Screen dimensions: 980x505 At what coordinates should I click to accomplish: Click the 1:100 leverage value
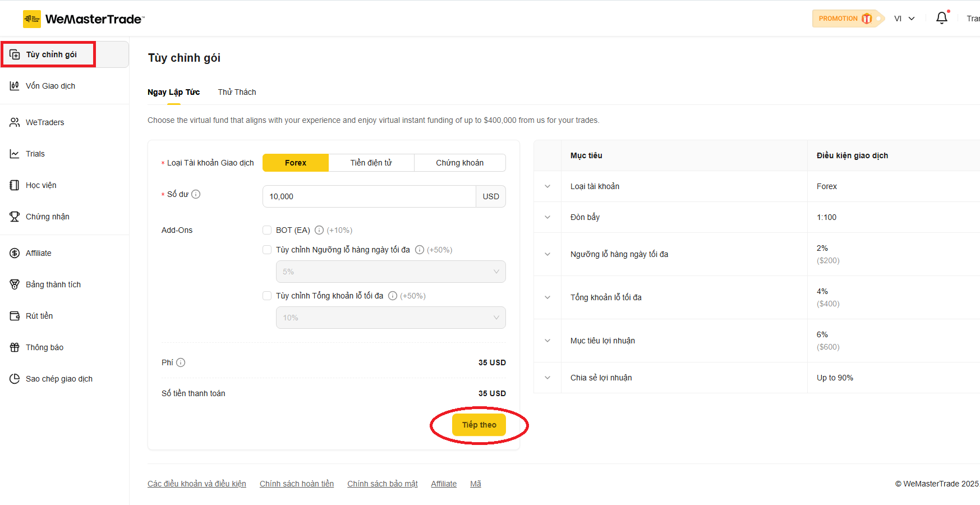826,217
